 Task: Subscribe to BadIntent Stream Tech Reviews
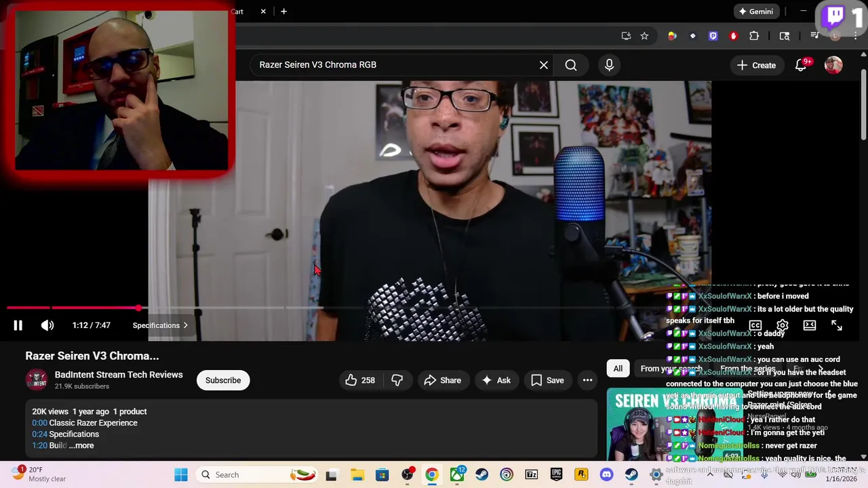[223, 380]
